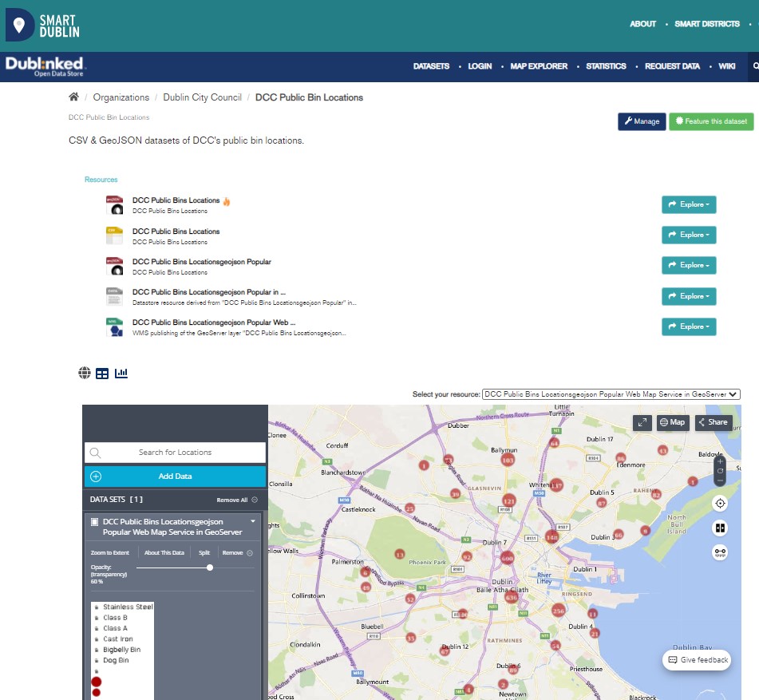Open the bar chart view icon

point(121,373)
